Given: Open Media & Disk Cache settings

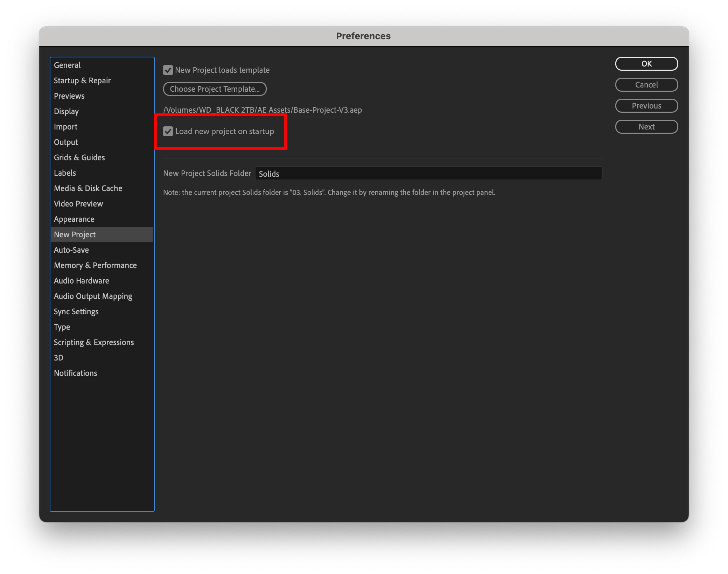Looking at the screenshot, I should point(88,188).
